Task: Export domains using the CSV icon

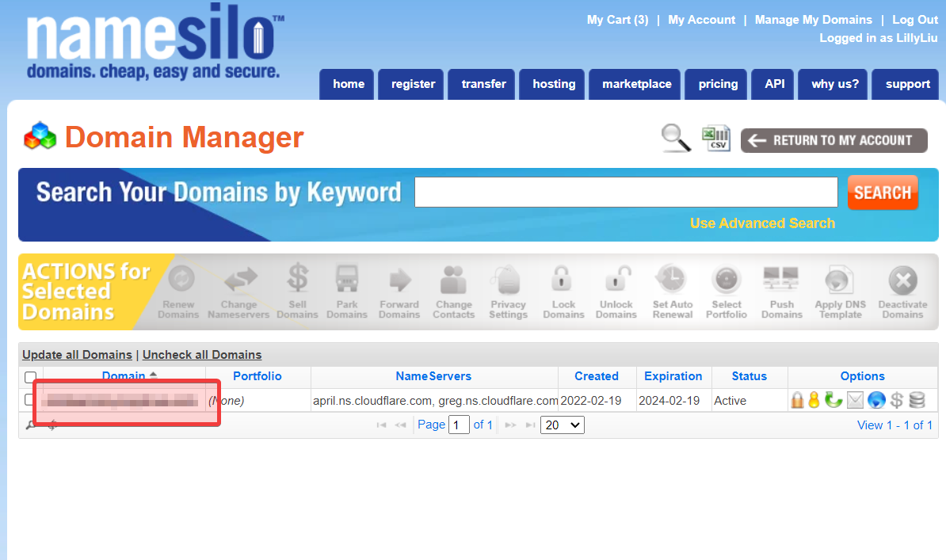Action: pyautogui.click(x=715, y=139)
